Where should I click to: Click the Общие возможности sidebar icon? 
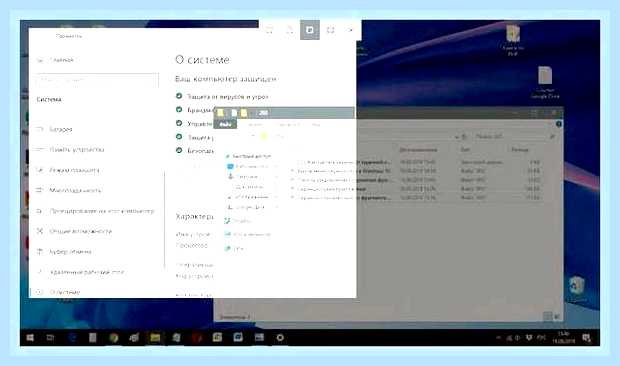(x=40, y=231)
